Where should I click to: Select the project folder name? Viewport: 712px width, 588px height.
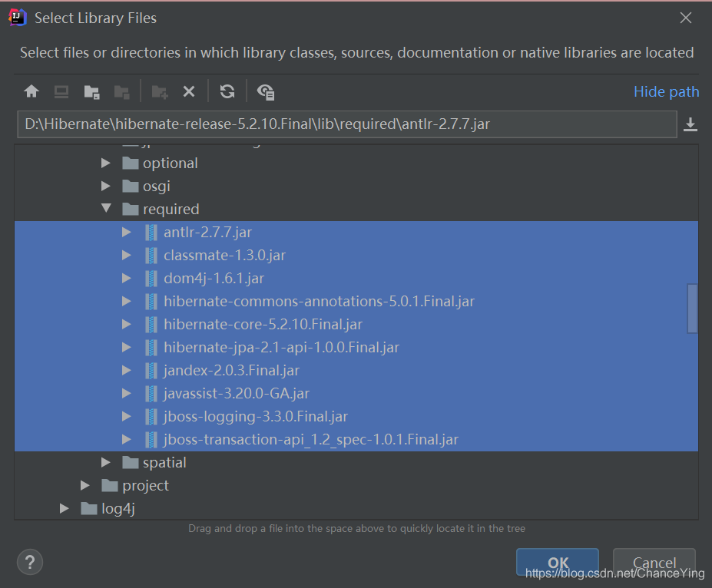(145, 486)
